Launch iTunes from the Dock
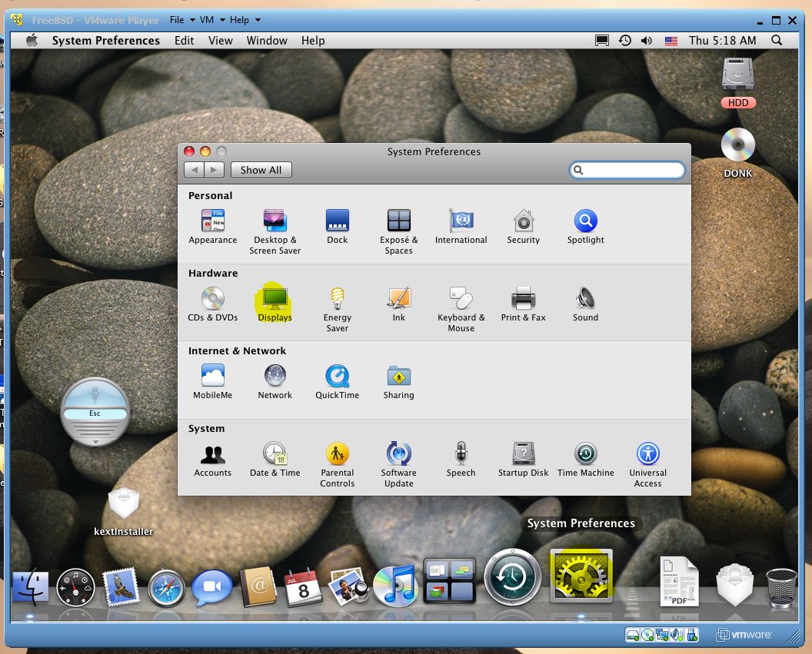 (395, 586)
